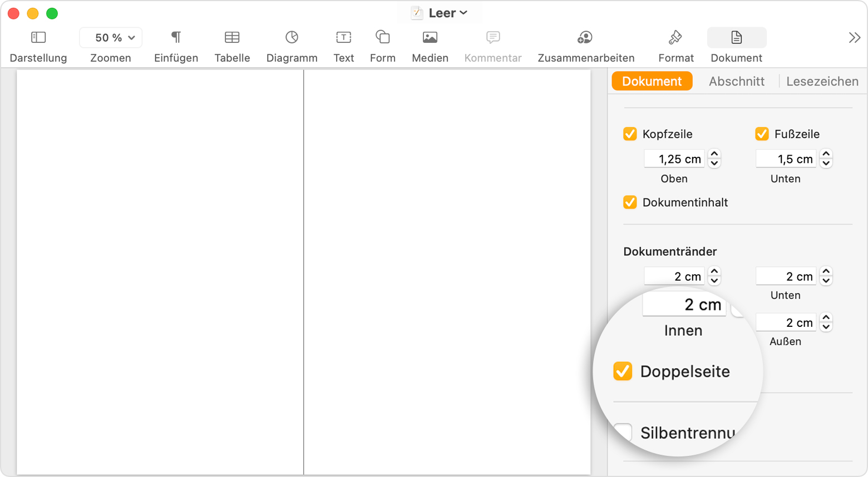Open the Medien image icon

tap(430, 38)
